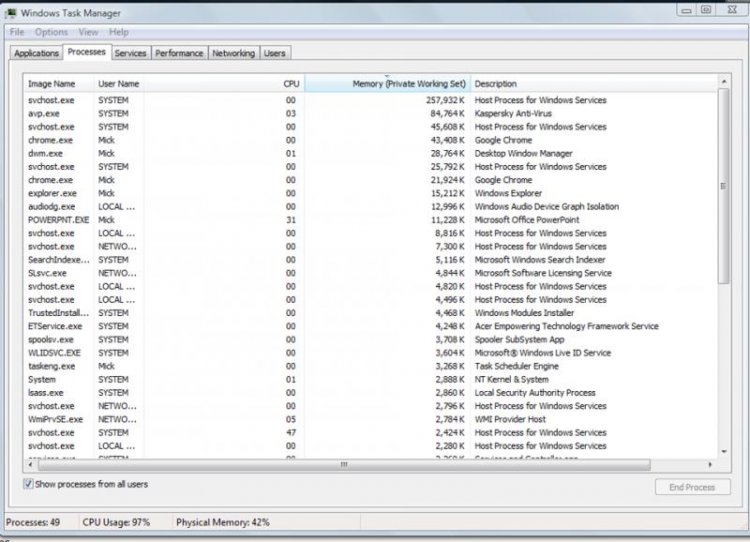
Task: Select the TrustedInstall... process row
Action: click(370, 313)
